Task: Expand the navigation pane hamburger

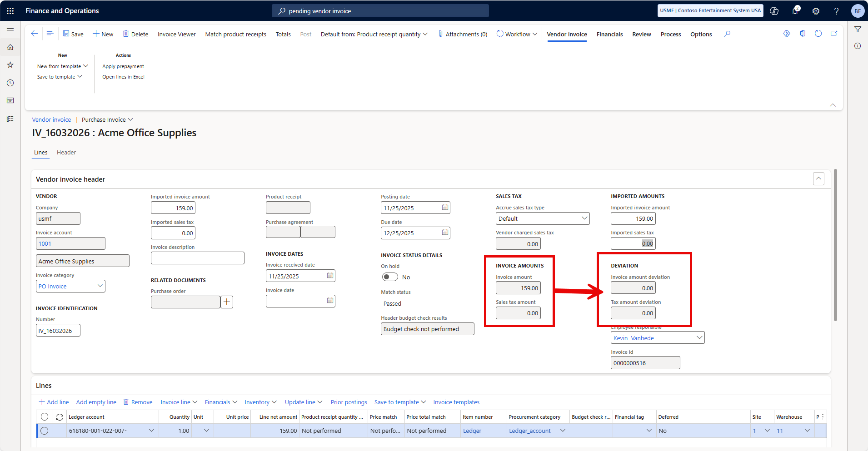Action: point(10,30)
